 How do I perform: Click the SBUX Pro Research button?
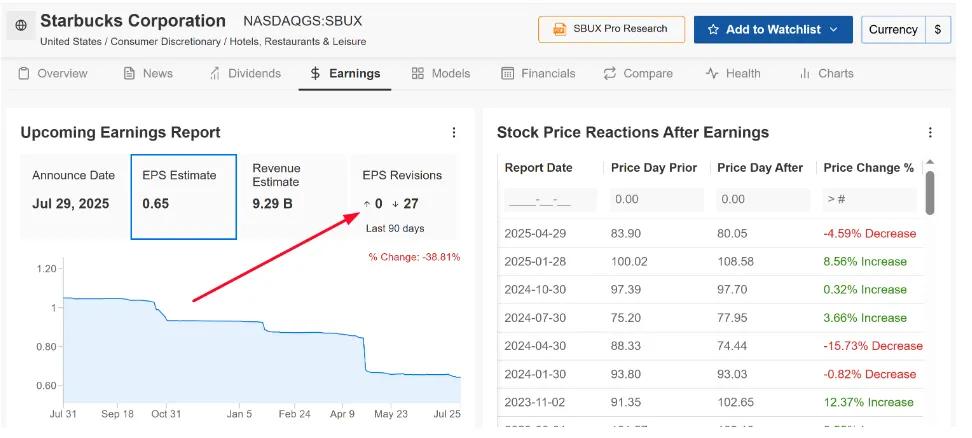(611, 29)
